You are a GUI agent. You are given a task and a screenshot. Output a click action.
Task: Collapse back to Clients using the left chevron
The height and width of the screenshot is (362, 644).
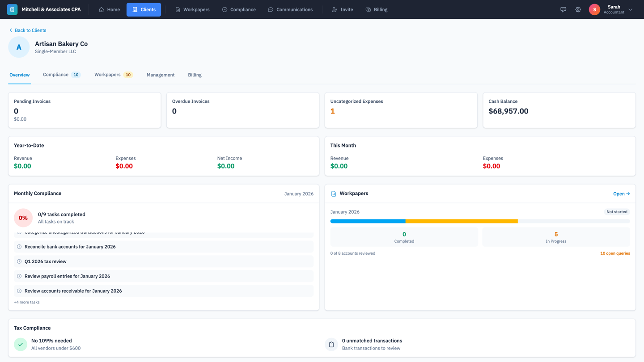[x=10, y=30]
